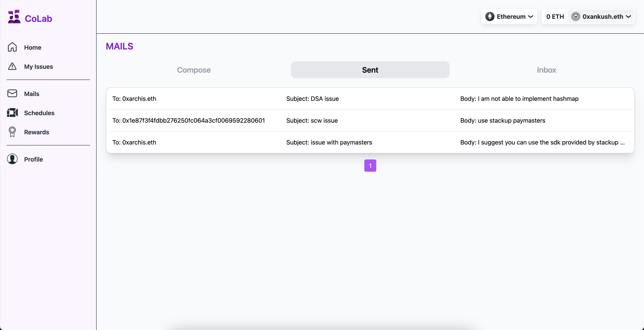Click the scw issue sent mail row
This screenshot has height=330, width=644.
(x=370, y=120)
